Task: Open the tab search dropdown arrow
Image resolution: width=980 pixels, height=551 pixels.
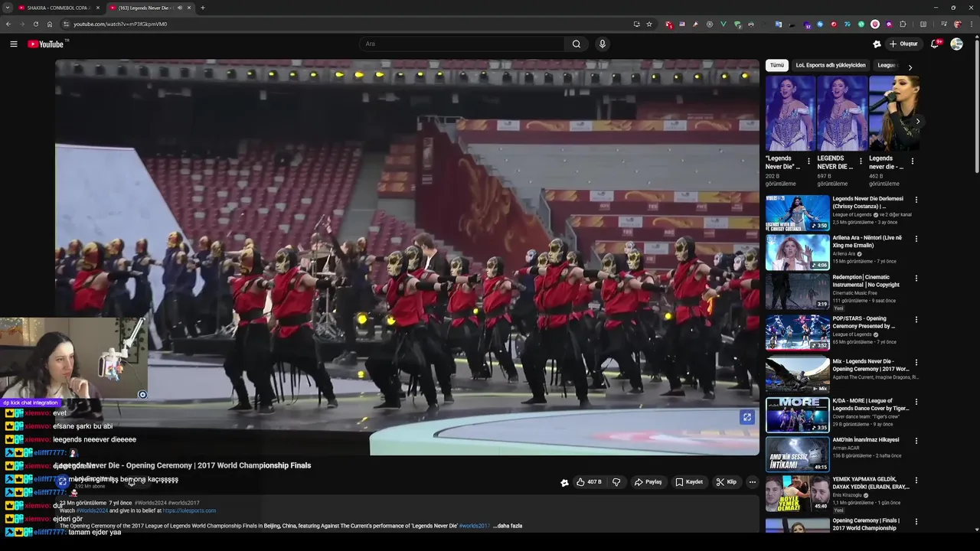Action: (x=7, y=8)
